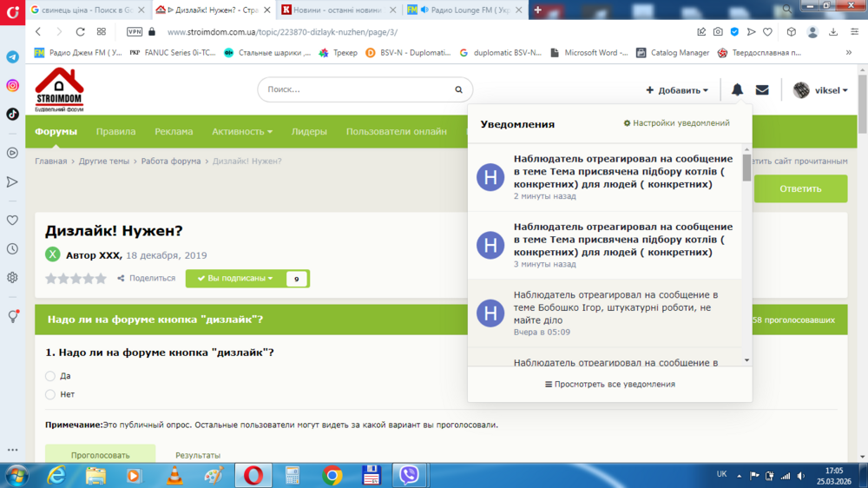
Task: Click the Windows Start button
Action: coord(16,476)
